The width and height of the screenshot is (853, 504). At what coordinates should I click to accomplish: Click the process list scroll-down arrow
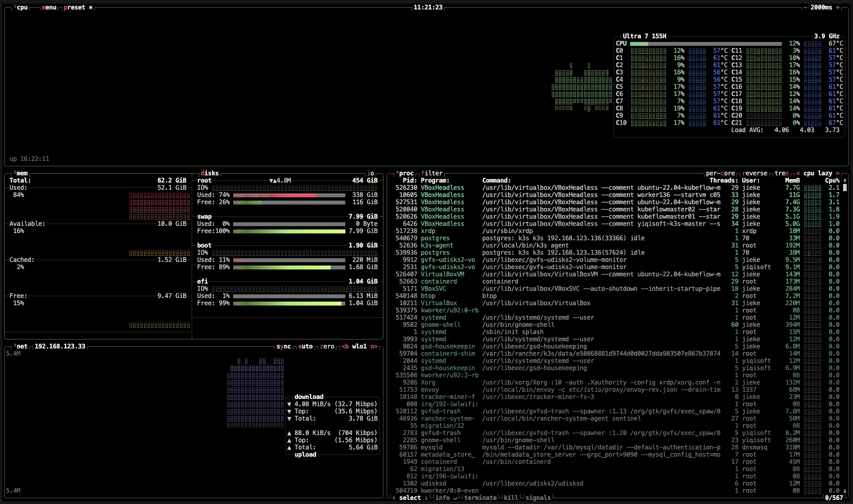(x=845, y=490)
